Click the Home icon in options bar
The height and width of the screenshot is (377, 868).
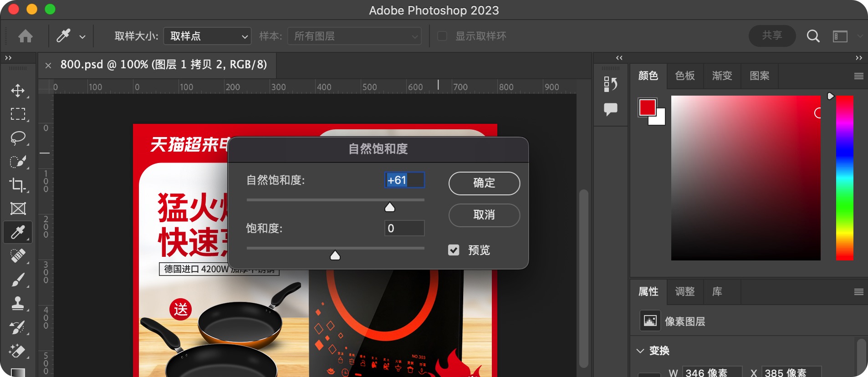click(x=26, y=36)
